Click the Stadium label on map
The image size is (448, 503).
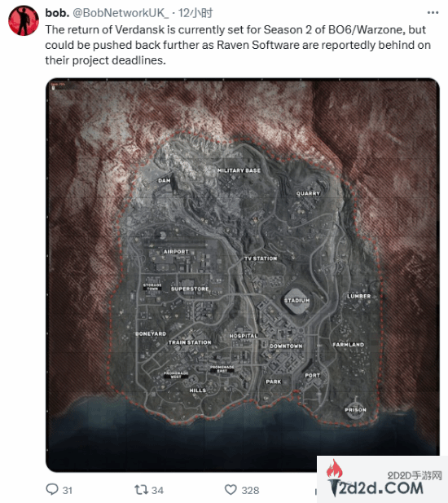pos(296,301)
